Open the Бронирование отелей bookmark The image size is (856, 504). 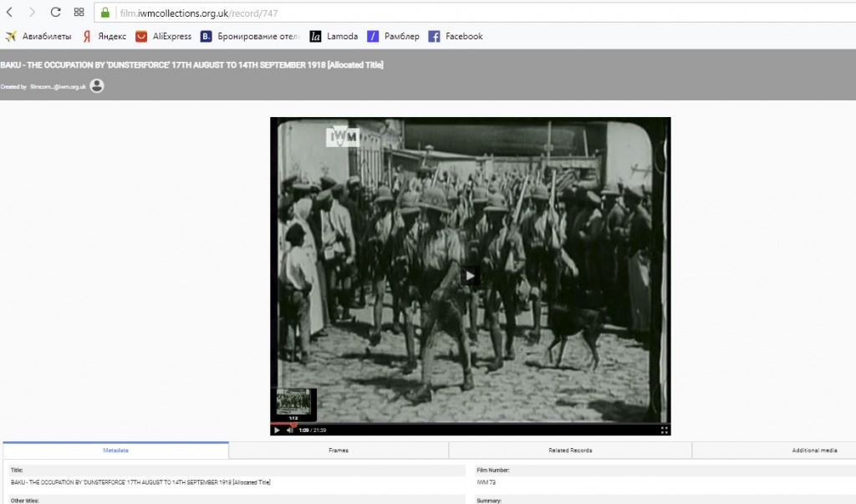251,37
